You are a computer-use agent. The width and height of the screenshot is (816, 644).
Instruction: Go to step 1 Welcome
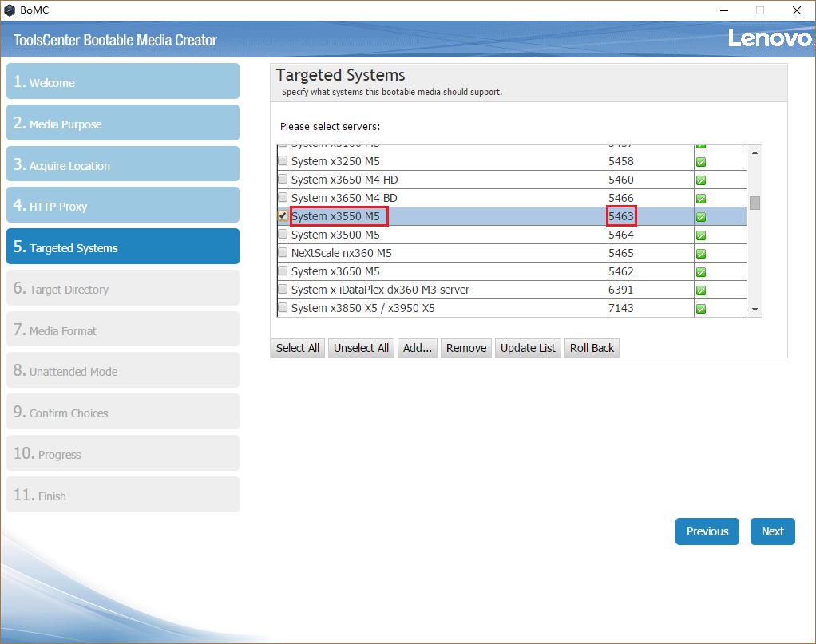(123, 81)
